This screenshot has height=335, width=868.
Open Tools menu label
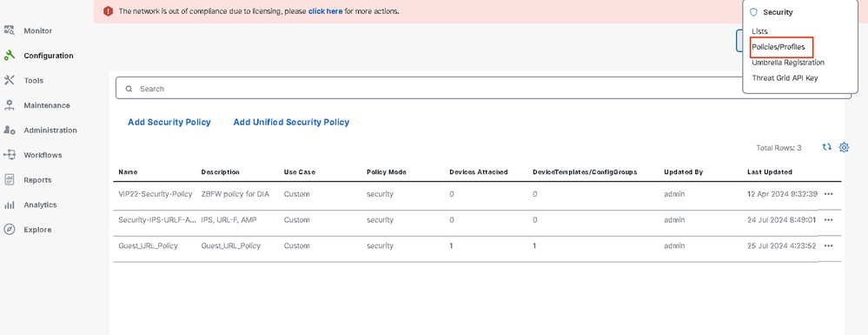click(33, 80)
